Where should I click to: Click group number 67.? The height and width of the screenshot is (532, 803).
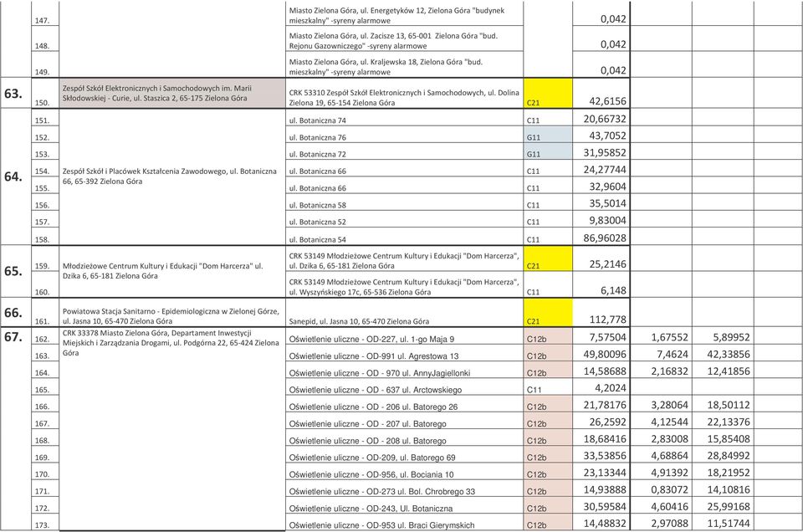pyautogui.click(x=13, y=337)
